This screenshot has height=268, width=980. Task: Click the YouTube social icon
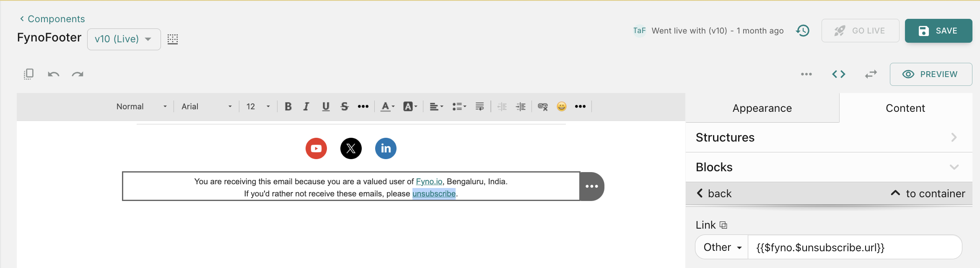tap(316, 148)
